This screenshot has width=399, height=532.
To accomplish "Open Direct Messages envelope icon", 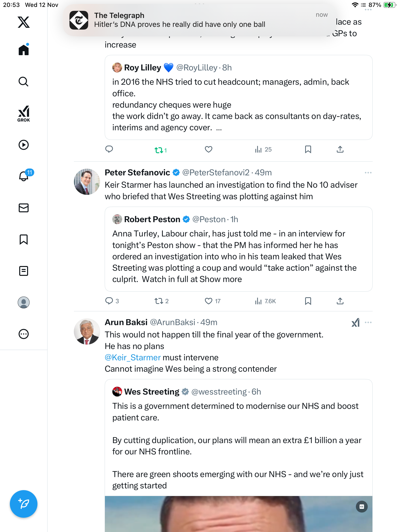I will pyautogui.click(x=24, y=208).
